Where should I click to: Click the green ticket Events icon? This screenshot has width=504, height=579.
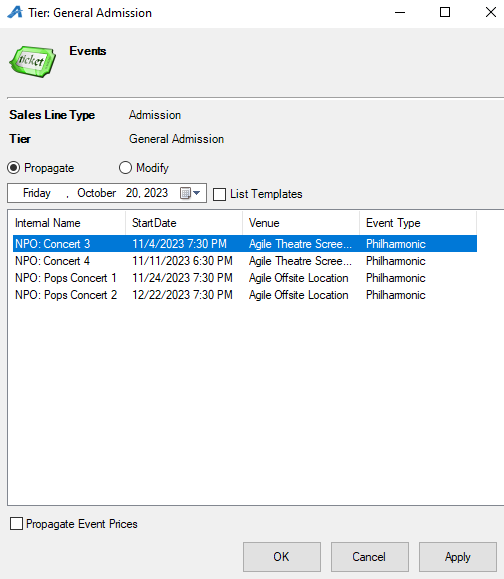[x=32, y=61]
